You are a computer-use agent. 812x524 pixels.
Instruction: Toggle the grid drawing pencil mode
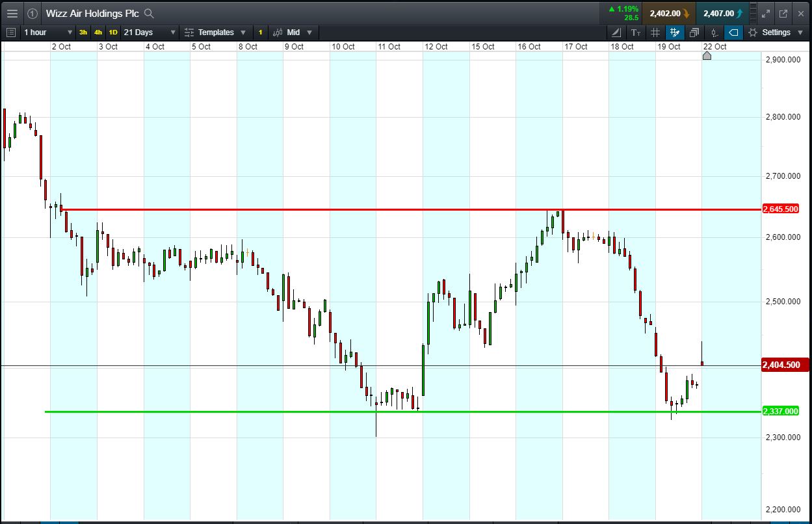coord(674,33)
